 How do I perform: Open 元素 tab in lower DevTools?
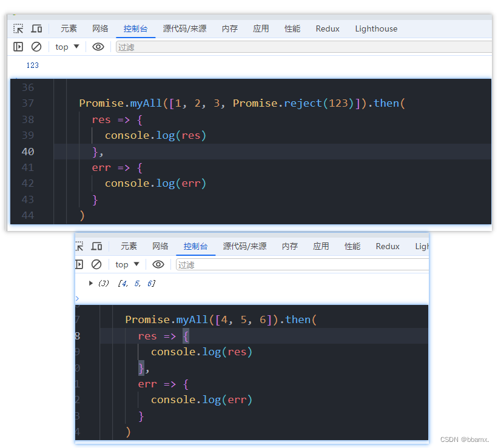point(129,246)
